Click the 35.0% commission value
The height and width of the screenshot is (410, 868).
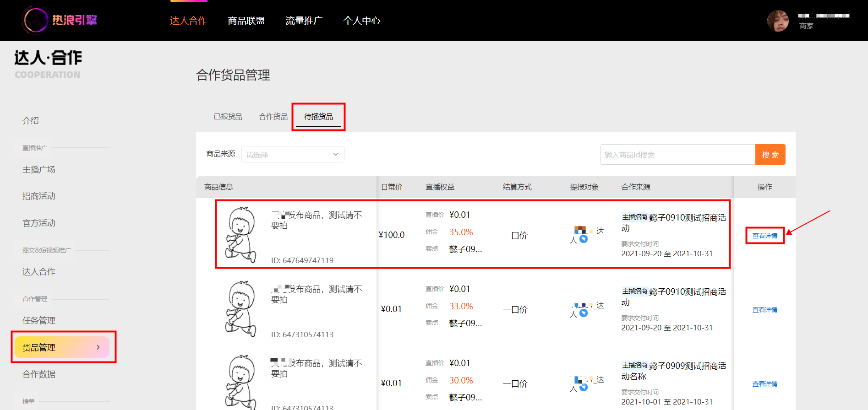(x=461, y=232)
